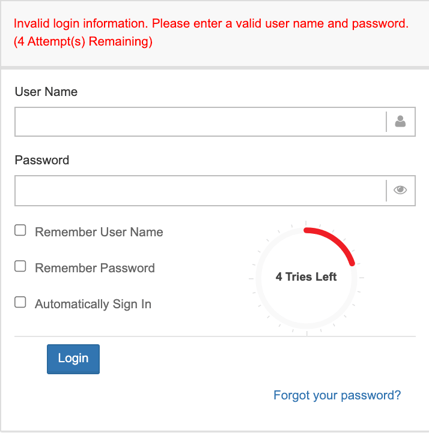Click the Password field label
Screen dimensions: 429x433
[42, 160]
